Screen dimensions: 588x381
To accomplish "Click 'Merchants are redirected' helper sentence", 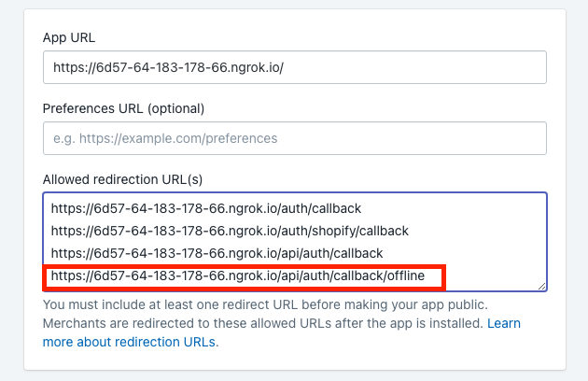I will [x=261, y=323].
